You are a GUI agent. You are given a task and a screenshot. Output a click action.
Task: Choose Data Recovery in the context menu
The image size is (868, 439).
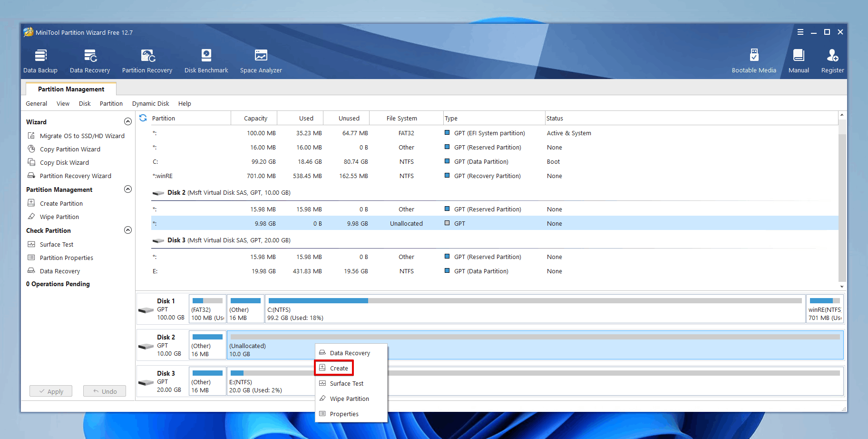pyautogui.click(x=351, y=353)
